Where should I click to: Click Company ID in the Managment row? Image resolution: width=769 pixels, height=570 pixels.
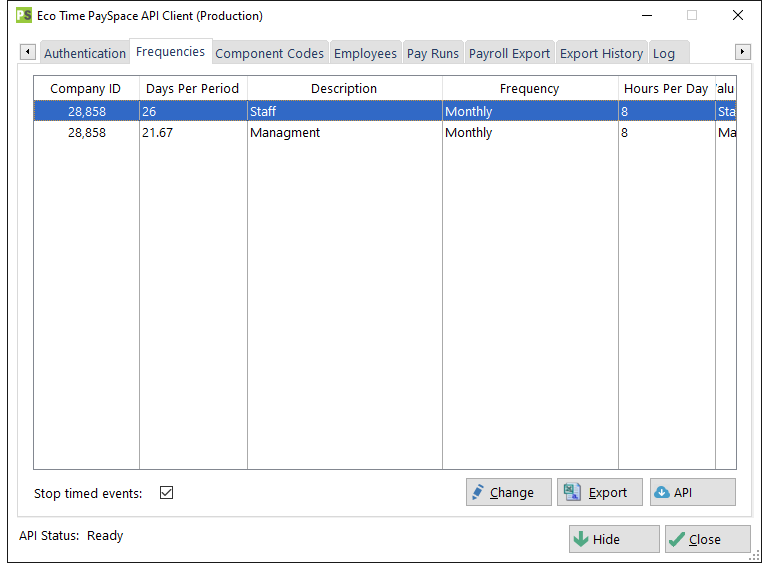click(x=86, y=132)
